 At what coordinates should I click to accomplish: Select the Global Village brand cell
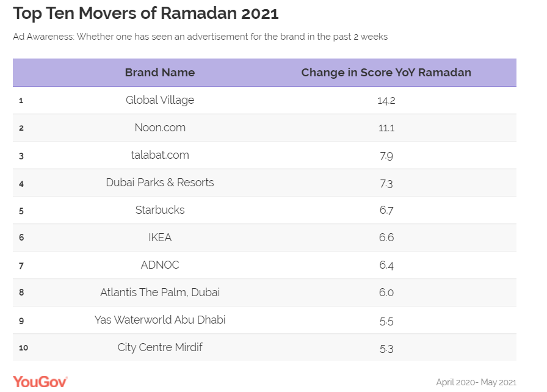coord(160,100)
